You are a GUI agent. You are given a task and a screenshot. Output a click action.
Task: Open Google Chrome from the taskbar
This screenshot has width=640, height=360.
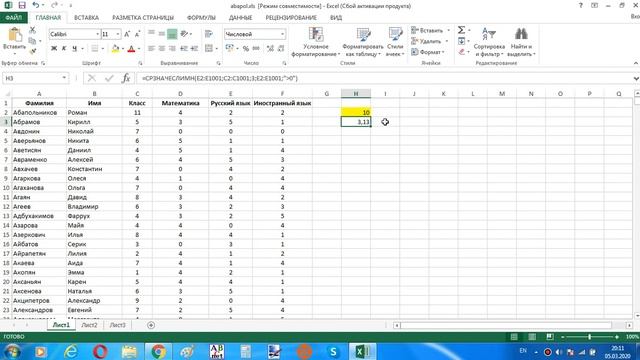158,351
